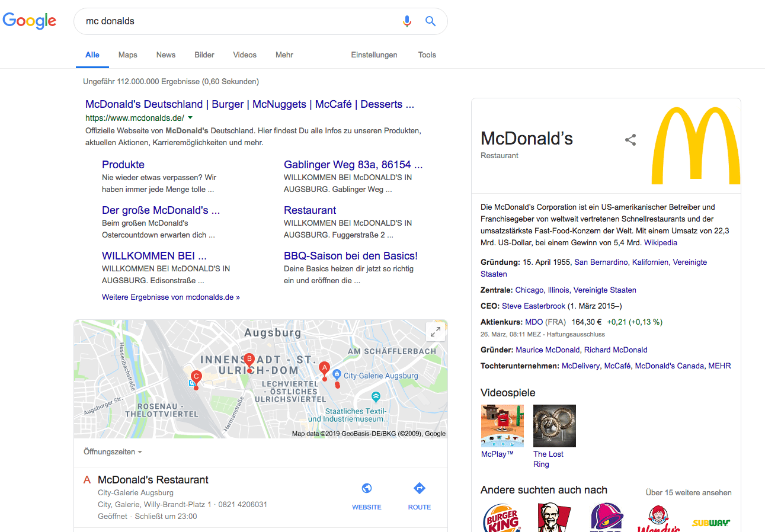Click Geöffnet · Schließt um 23:00 text

tap(148, 517)
